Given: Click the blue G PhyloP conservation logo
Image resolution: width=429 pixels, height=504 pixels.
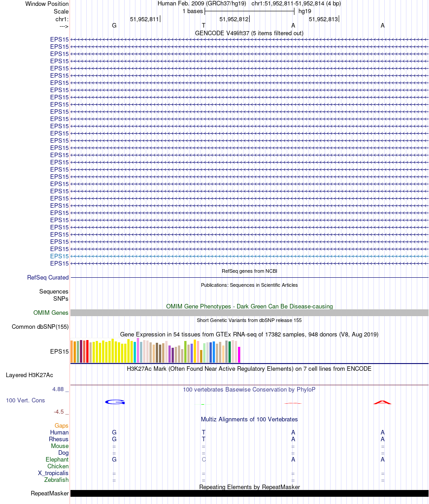Looking at the screenshot, I should pos(115,402).
